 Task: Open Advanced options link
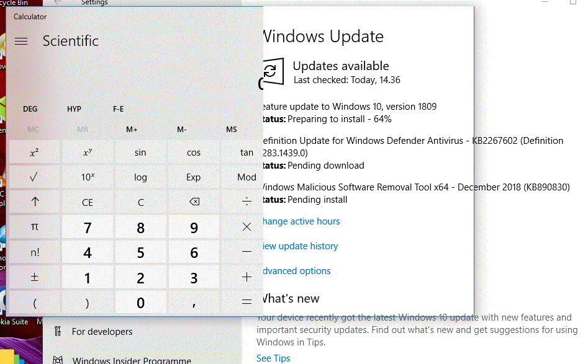tap(296, 271)
